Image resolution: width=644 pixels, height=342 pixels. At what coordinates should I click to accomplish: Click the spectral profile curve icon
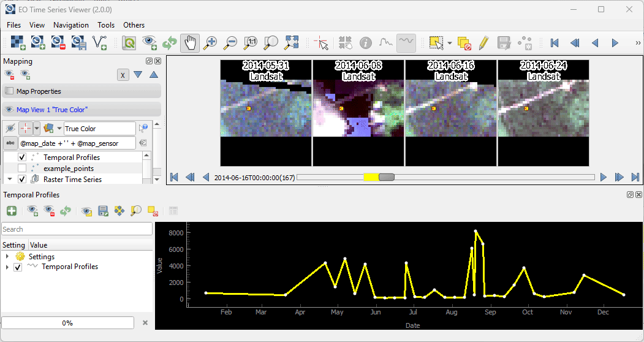pyautogui.click(x=385, y=42)
